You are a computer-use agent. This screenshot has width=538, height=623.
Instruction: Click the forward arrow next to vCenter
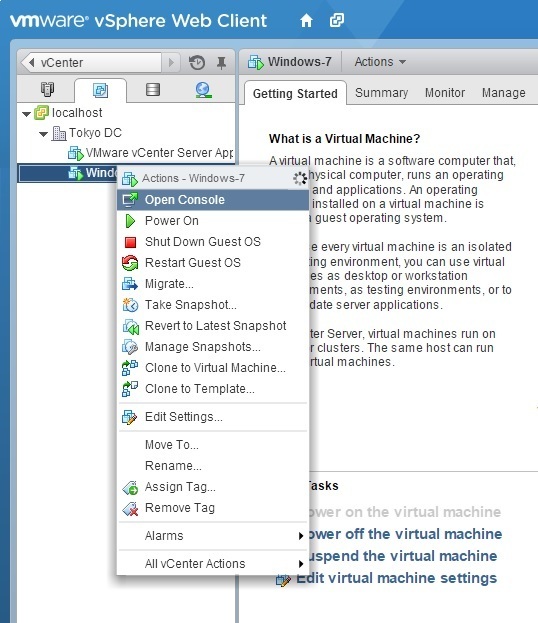(x=171, y=62)
